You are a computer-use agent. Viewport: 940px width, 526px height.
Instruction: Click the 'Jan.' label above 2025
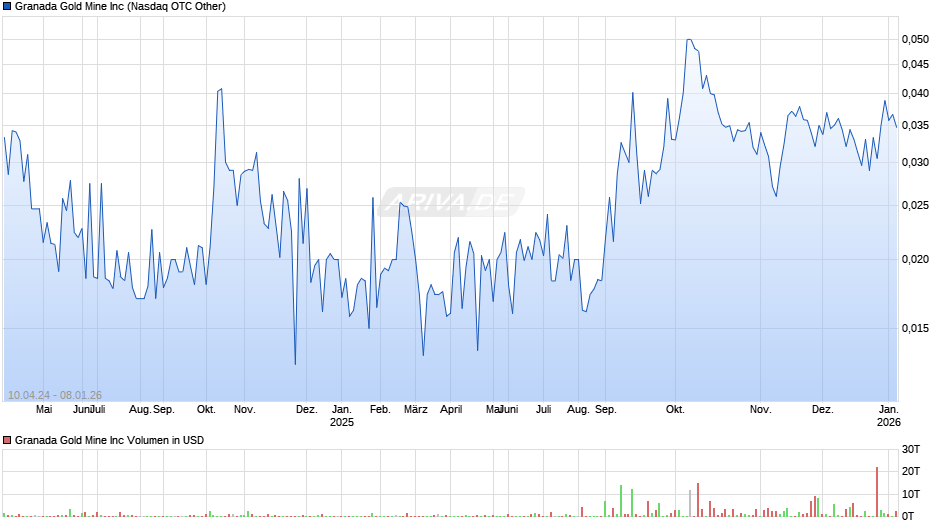[342, 410]
